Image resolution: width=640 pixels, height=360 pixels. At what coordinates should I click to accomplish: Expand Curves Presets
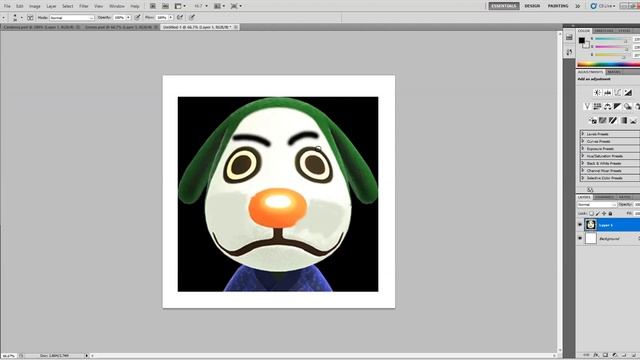pos(583,141)
